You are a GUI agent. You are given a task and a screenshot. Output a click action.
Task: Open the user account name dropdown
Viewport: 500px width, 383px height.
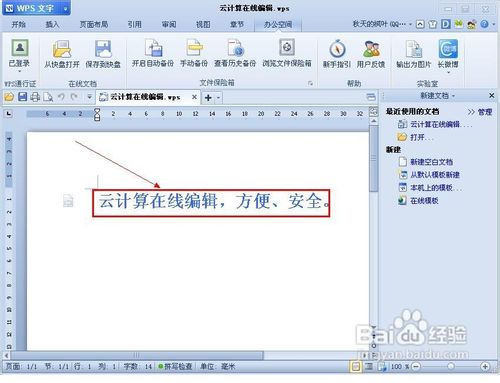point(410,24)
